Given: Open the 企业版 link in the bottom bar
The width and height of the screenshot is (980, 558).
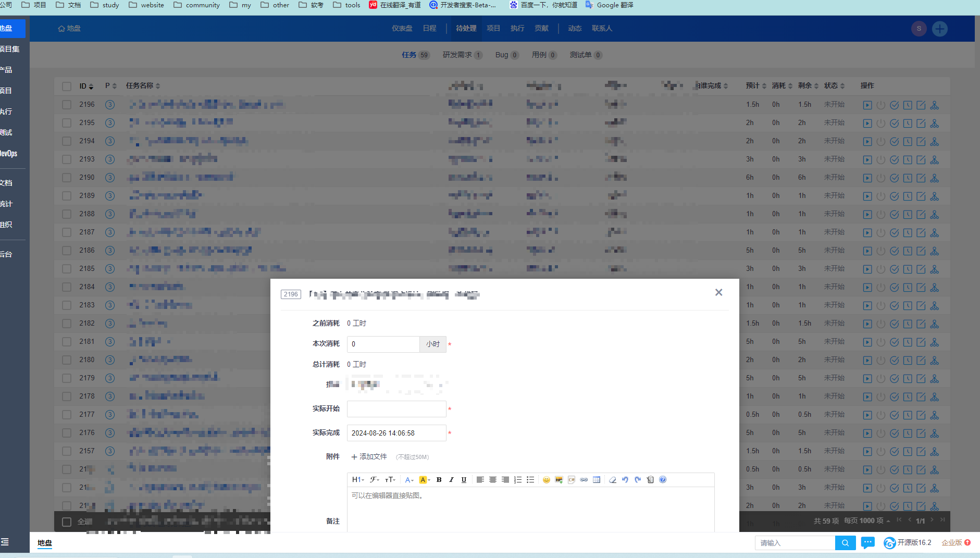Looking at the screenshot, I should click(956, 542).
